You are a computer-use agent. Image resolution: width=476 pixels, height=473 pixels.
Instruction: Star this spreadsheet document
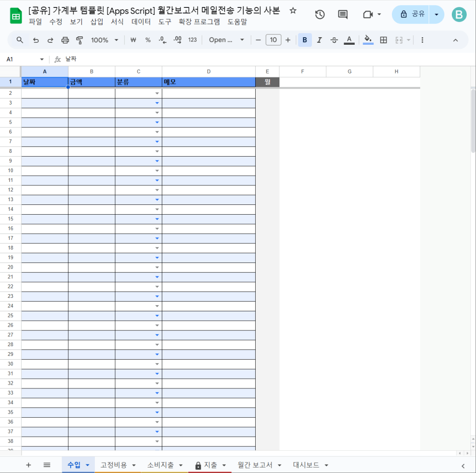click(293, 11)
